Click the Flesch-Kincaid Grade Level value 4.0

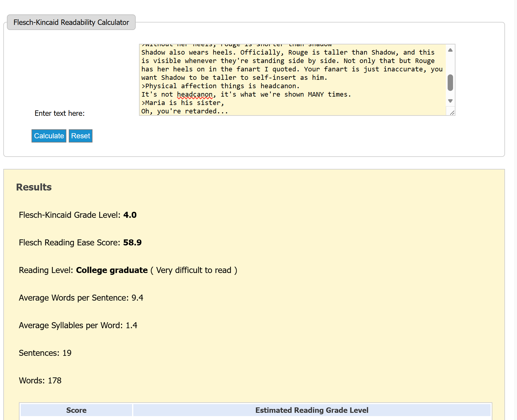click(x=130, y=215)
